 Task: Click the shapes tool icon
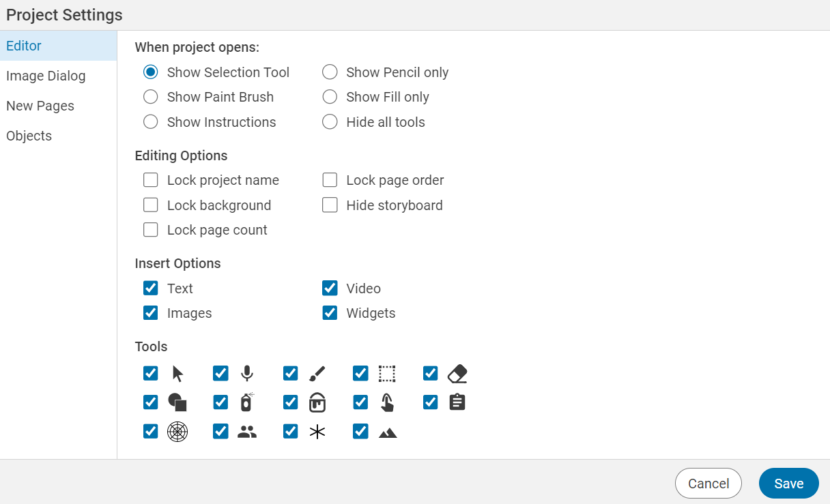tap(177, 402)
